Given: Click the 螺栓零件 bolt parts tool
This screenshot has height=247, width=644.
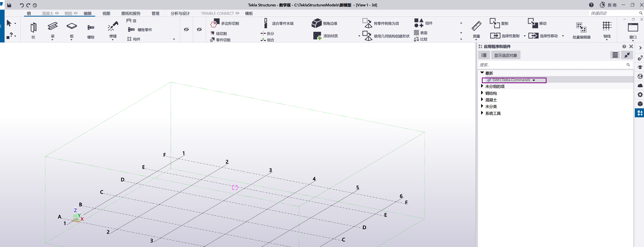Looking at the screenshot, I should coord(140,30).
